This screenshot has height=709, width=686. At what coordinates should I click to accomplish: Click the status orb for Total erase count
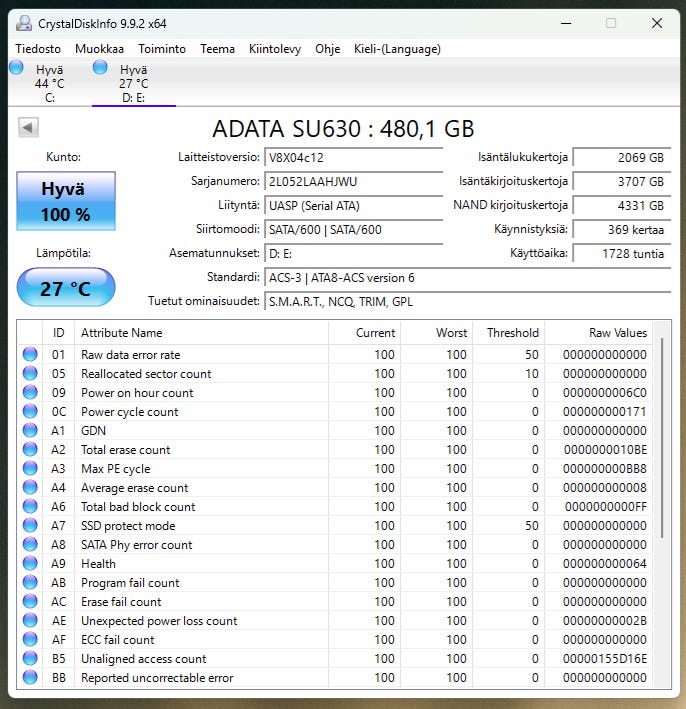[30, 449]
